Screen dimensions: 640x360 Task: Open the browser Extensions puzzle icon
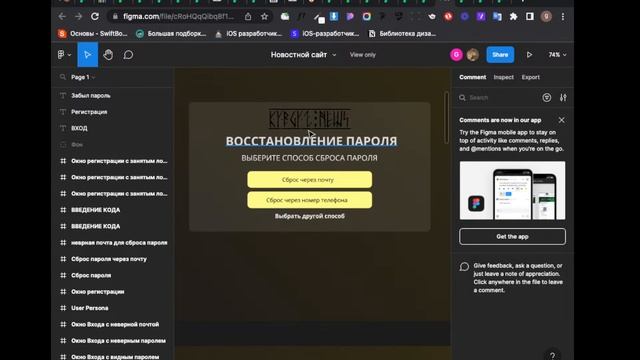tap(513, 16)
